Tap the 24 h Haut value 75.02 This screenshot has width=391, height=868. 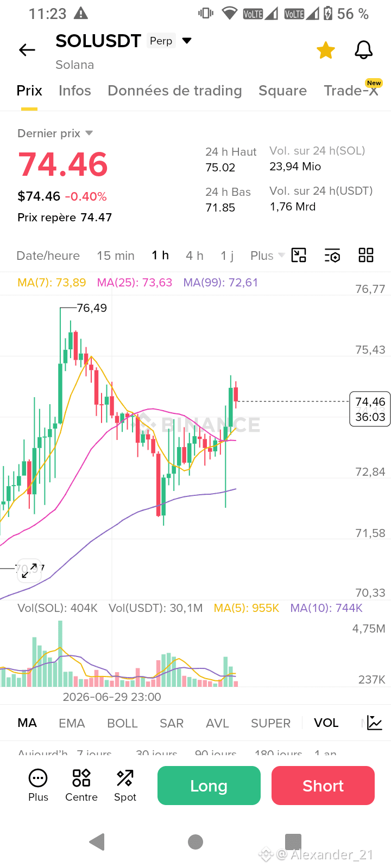point(220,168)
